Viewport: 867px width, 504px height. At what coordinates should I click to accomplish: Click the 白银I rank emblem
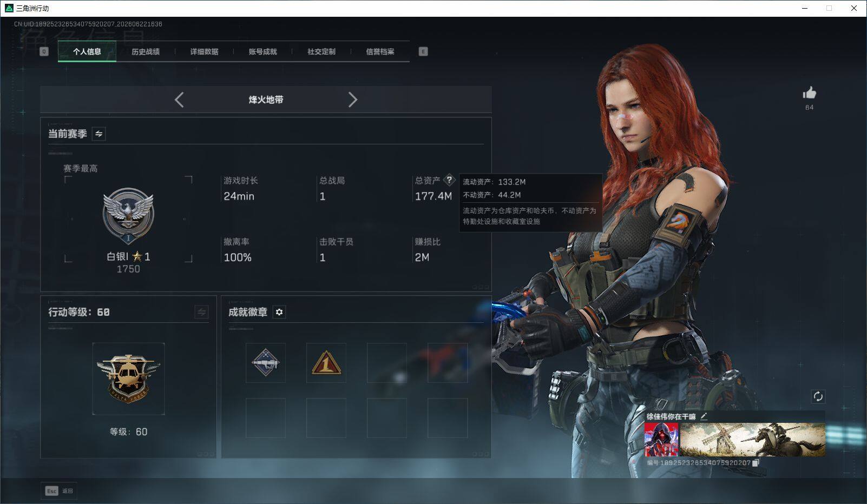click(x=128, y=216)
